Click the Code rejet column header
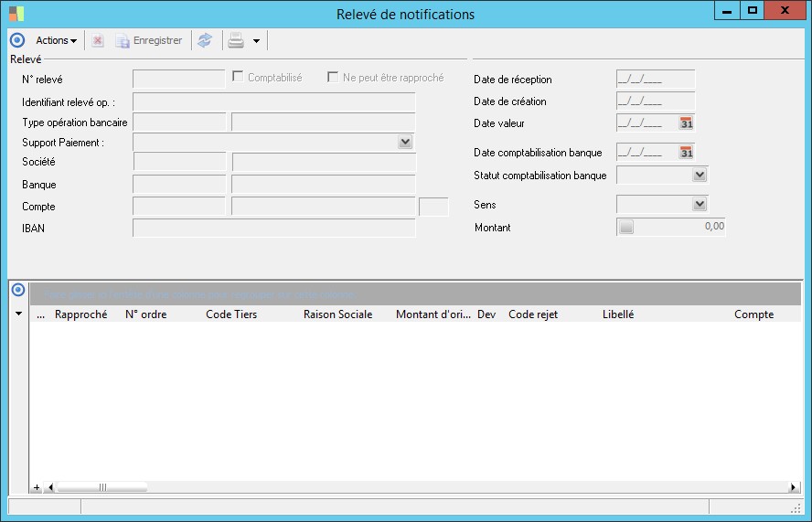 click(x=533, y=314)
